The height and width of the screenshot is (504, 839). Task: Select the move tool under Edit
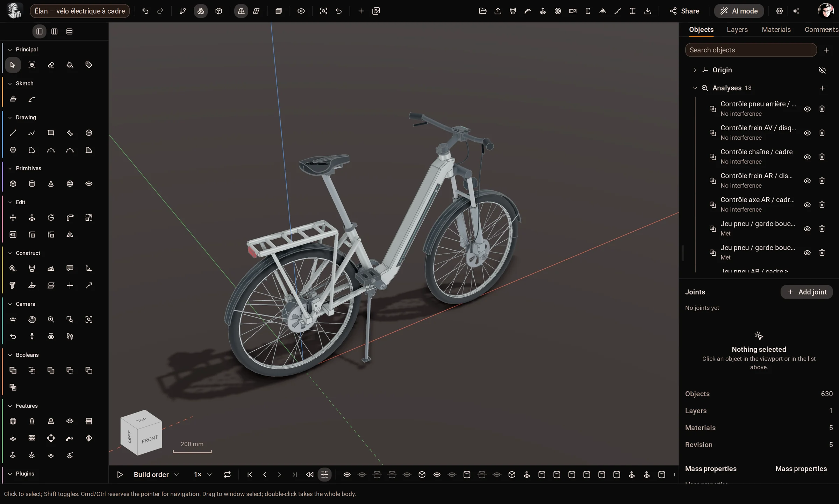[13, 218]
